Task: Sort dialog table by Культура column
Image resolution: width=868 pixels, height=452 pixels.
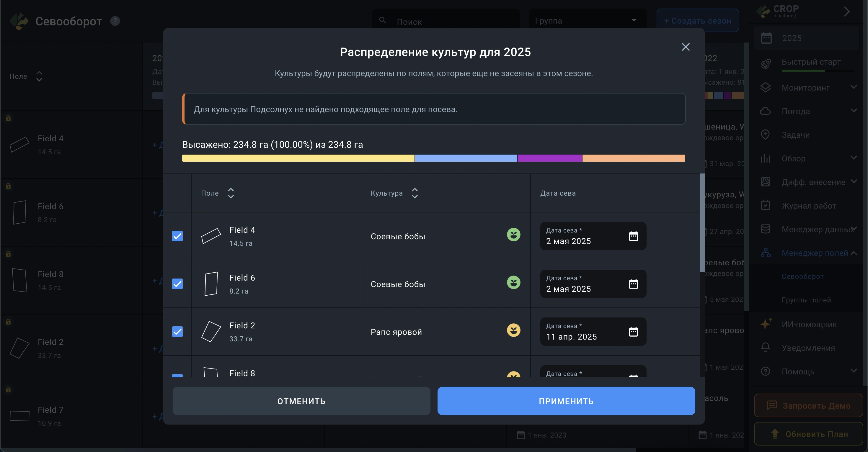Action: (x=415, y=193)
